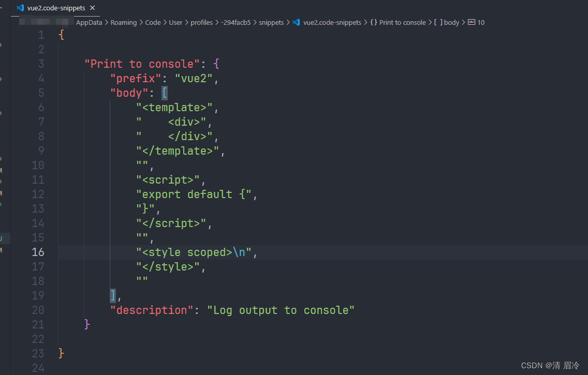Click the "body" key text
This screenshot has height=375, width=588.
(129, 93)
